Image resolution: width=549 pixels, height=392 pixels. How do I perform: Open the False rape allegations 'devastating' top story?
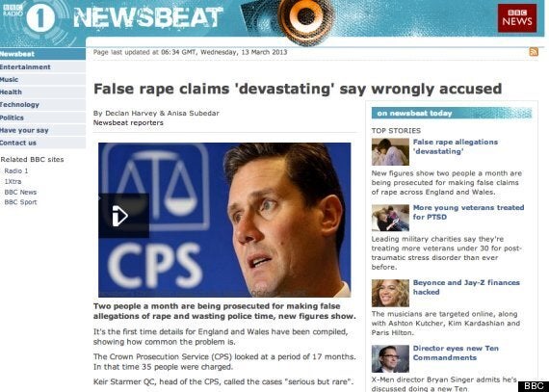pos(456,146)
